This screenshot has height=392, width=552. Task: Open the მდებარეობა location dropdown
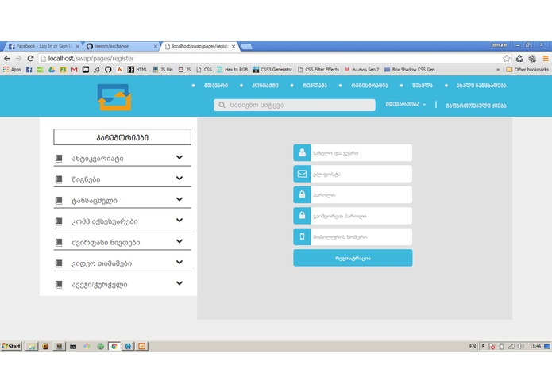click(x=406, y=105)
